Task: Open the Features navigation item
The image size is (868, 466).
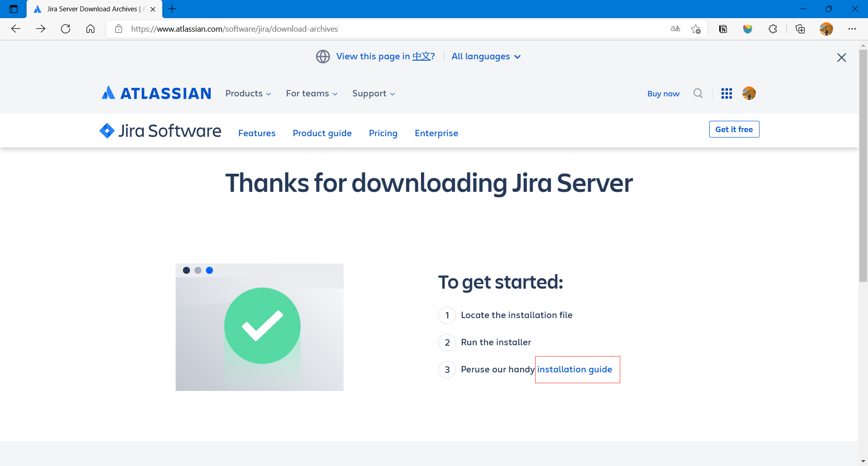Action: (257, 133)
